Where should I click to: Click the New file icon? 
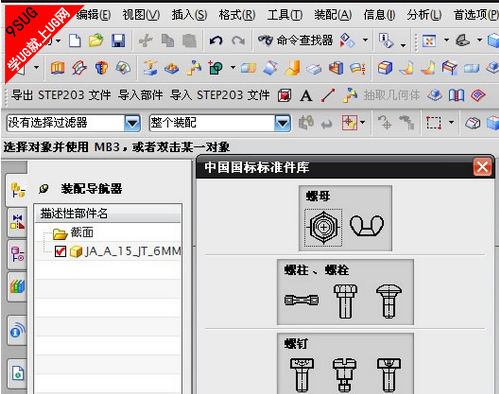pos(75,41)
